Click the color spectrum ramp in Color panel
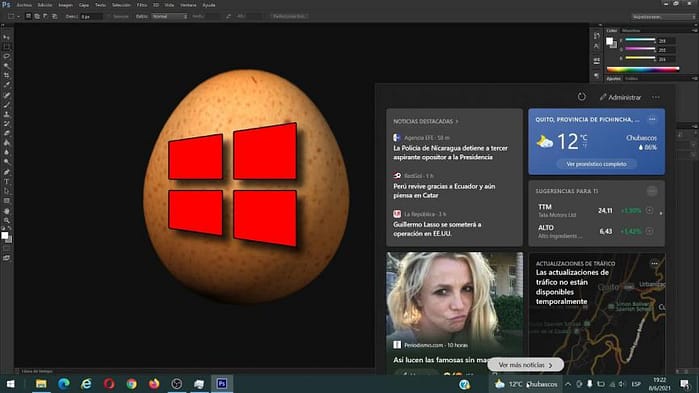Image resolution: width=699 pixels, height=393 pixels. tap(643, 69)
